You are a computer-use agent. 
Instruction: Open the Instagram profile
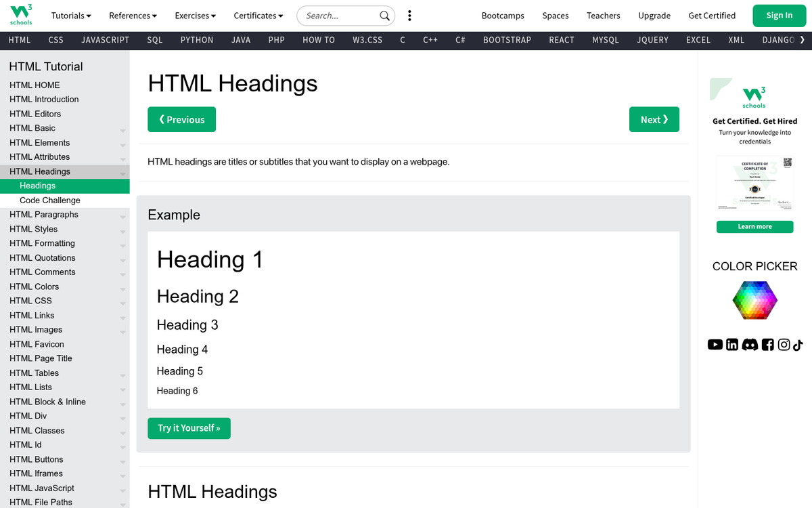tap(784, 345)
